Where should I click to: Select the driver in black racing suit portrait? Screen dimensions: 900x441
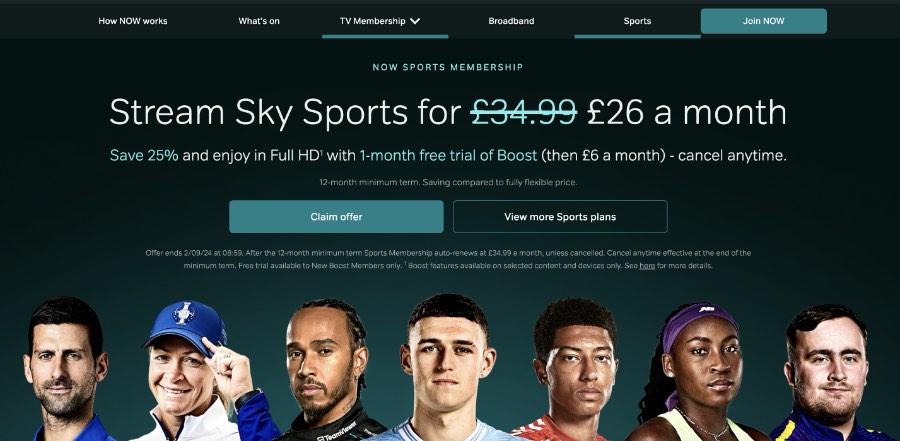coord(329,370)
